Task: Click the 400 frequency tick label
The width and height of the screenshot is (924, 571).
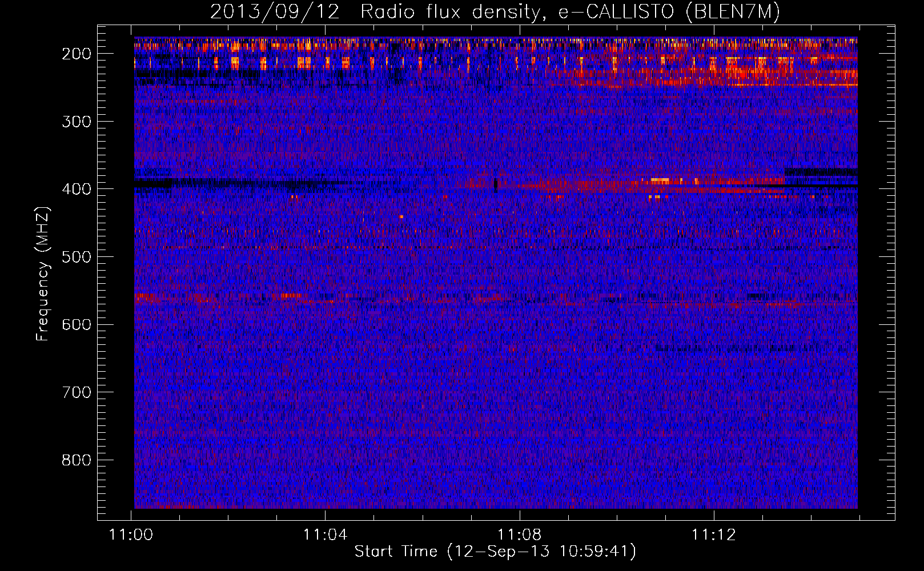Action: [76, 189]
